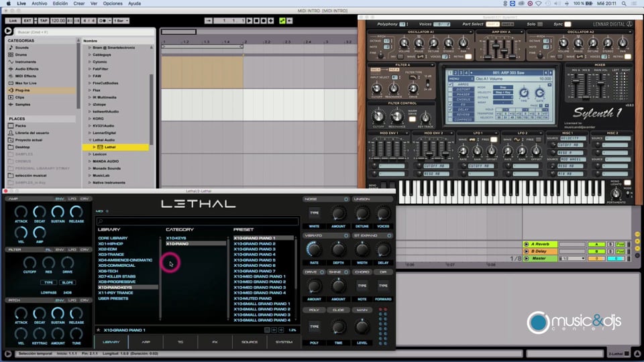Click favorite star next to X10-GRAND PIANO 1
Screen dimensions: 644x362
pyautogui.click(x=98, y=330)
